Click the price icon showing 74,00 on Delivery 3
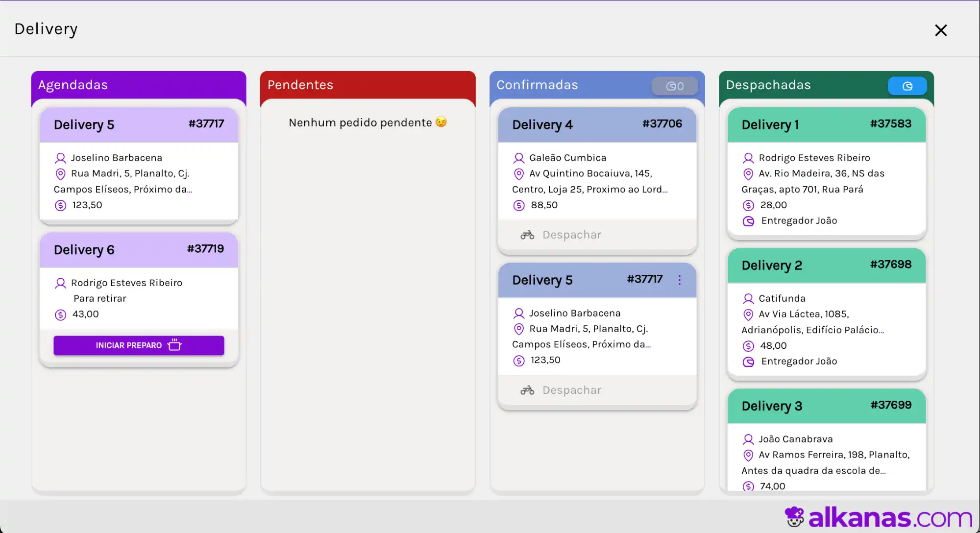 tap(748, 486)
